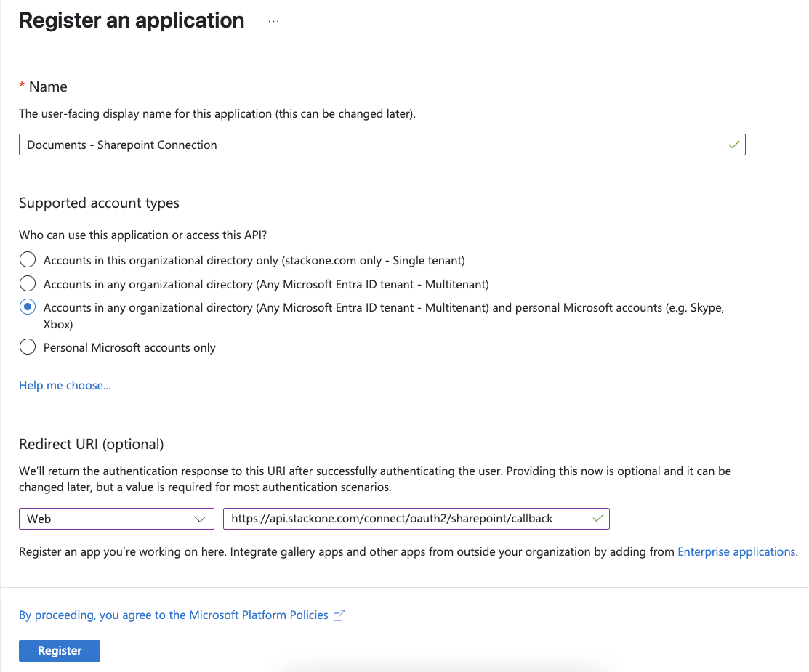Click the Register button
This screenshot has height=672, width=809.
(x=60, y=651)
